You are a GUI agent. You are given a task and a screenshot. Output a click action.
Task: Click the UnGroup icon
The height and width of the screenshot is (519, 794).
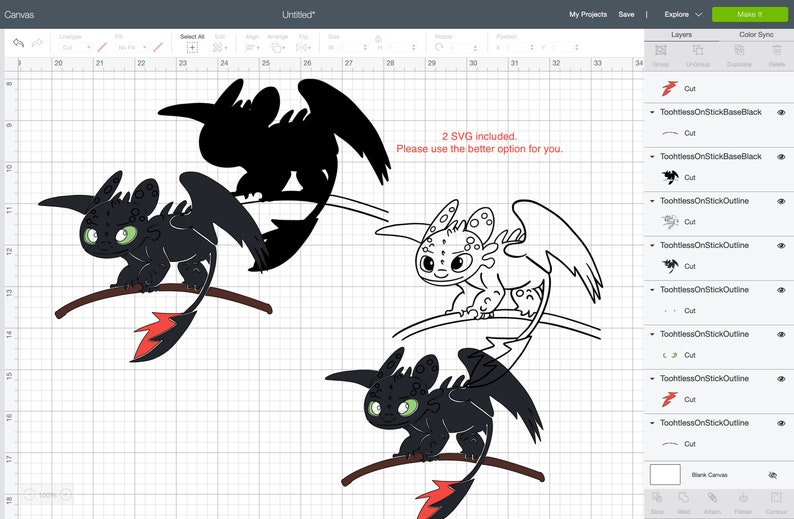pos(698,50)
